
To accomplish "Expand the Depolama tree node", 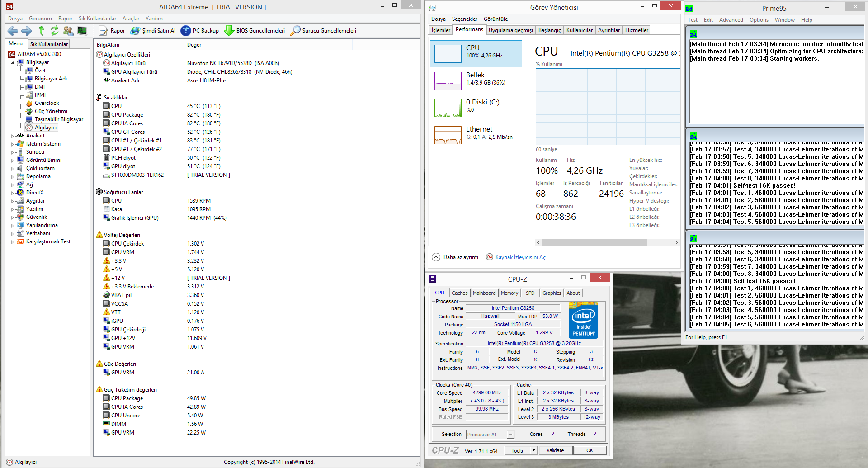I will click(12, 176).
